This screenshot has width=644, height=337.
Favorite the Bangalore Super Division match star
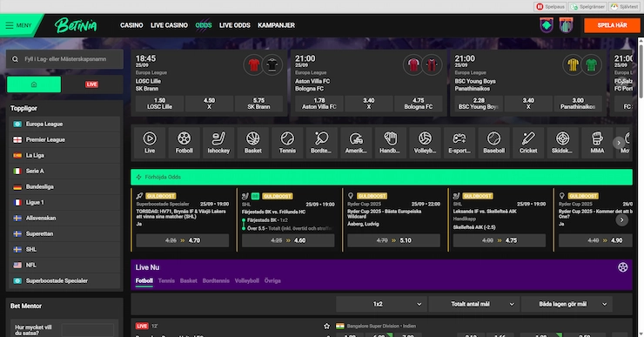point(326,326)
